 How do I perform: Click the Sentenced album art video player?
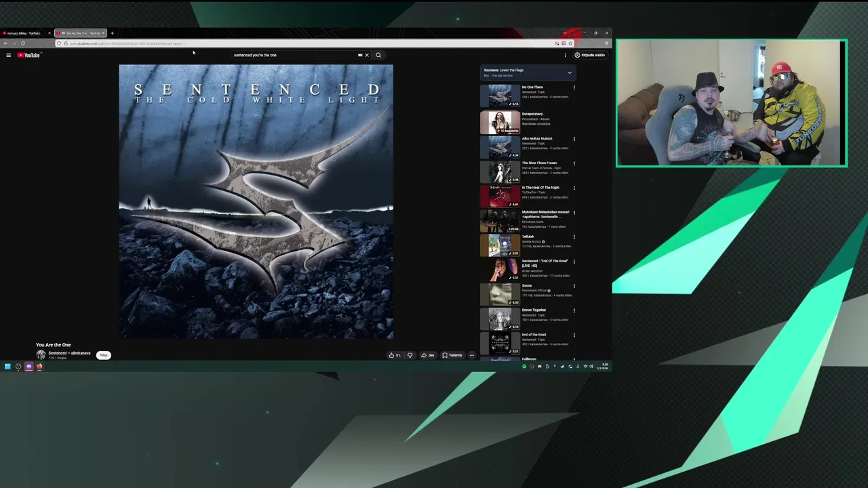256,201
